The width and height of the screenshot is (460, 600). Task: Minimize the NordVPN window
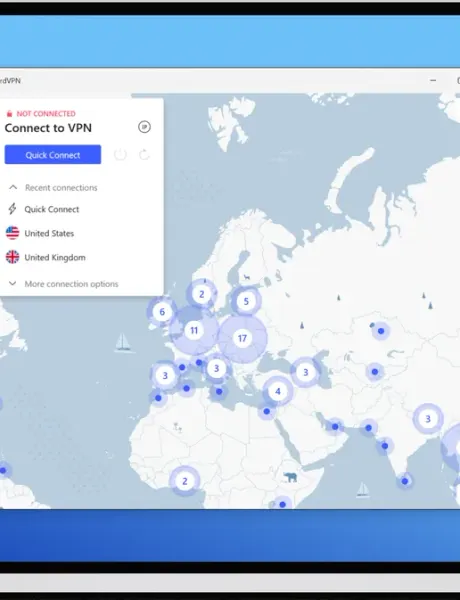pos(433,80)
